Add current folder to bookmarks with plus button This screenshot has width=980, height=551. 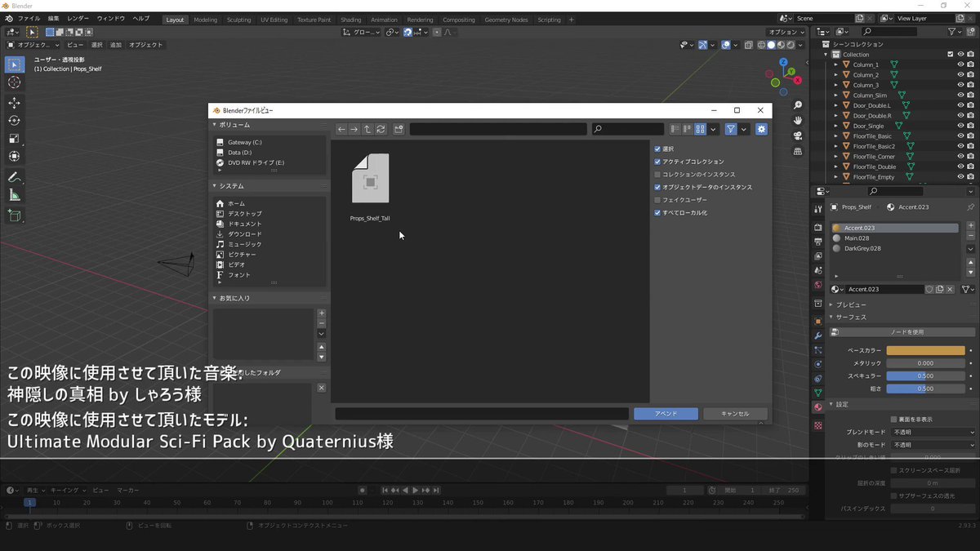[322, 313]
